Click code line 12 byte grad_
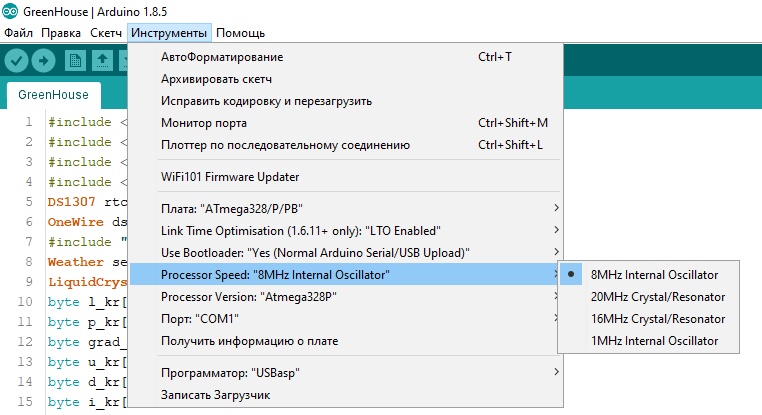Viewport: 762px width, 415px height. click(87, 342)
